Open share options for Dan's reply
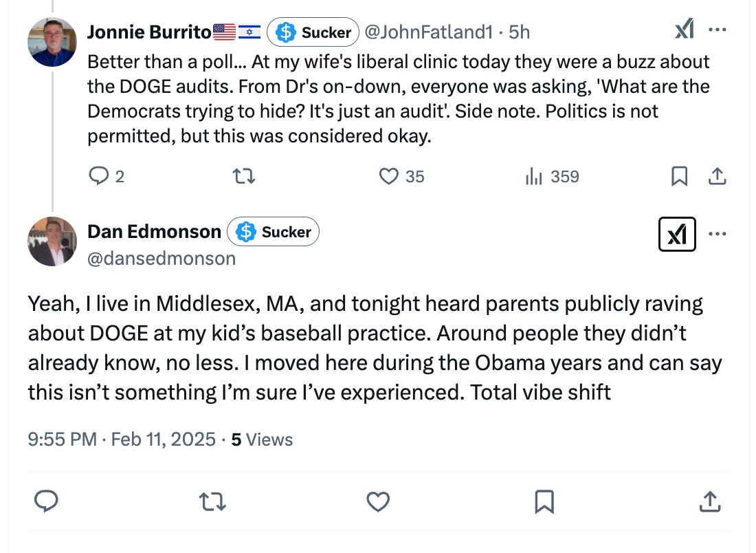This screenshot has height=553, width=756. pos(709,501)
